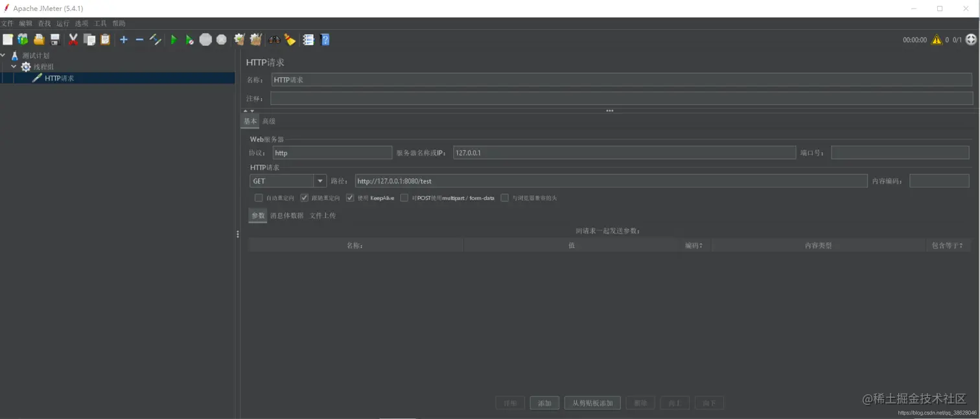Open the Function Helper list icon

(x=309, y=40)
